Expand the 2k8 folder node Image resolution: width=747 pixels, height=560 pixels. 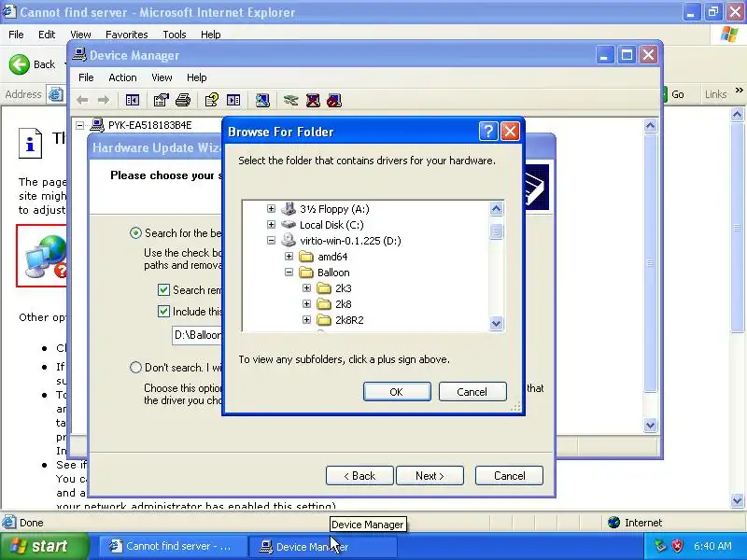pyautogui.click(x=307, y=304)
